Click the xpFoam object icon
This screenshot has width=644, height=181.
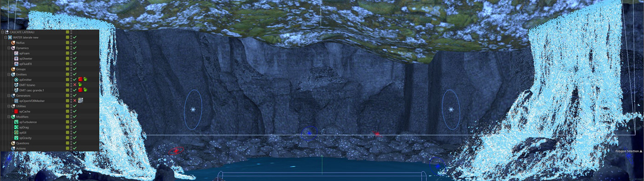click(x=16, y=53)
